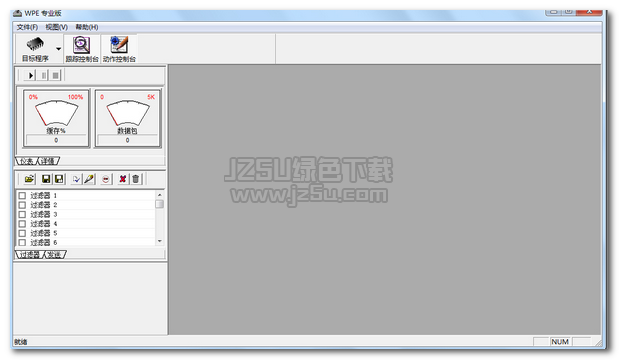619x360 pixels.
Task: Click the NUM status bar indicator
Action: coord(560,341)
